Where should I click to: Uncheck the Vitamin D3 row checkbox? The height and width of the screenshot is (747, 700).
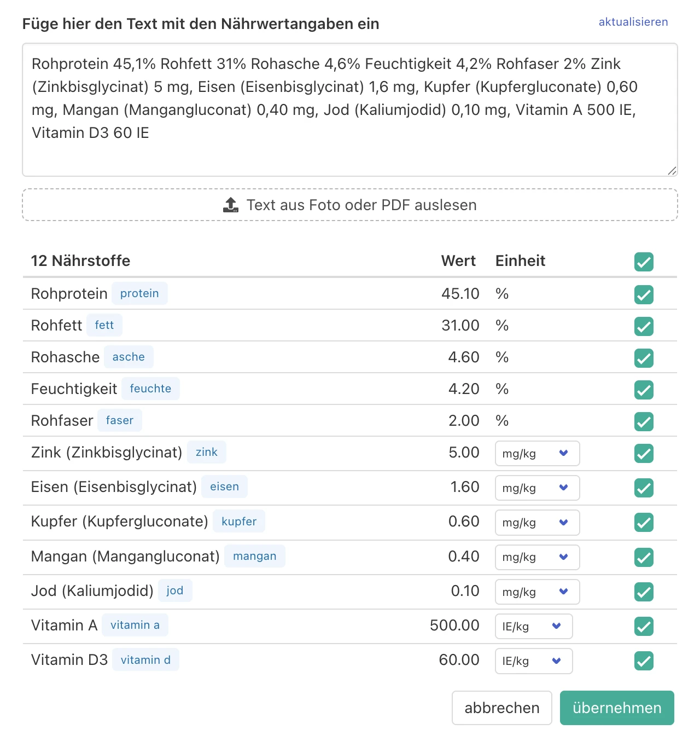(x=644, y=661)
